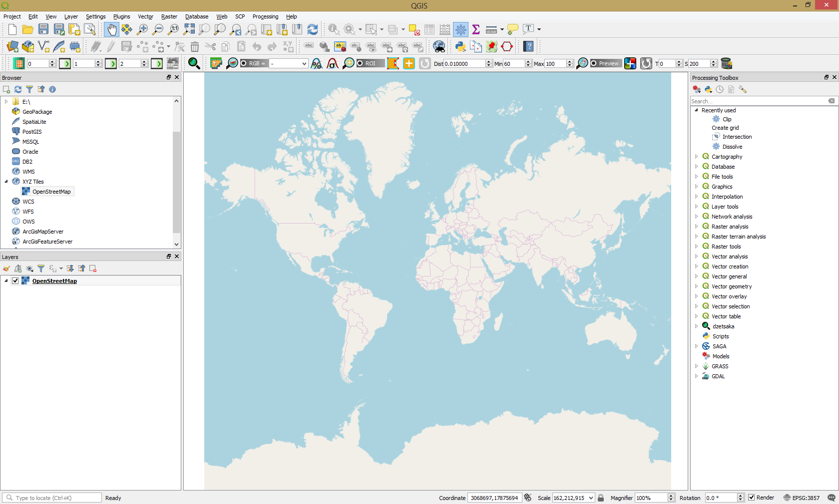
Task: Select the Intersection algorithm
Action: 737,137
